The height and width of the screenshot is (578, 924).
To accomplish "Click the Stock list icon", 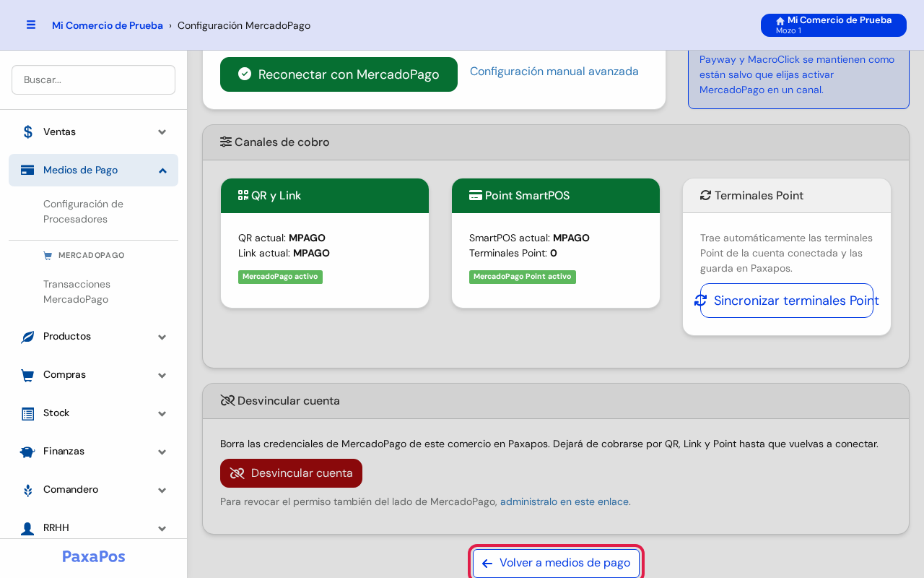I will [x=27, y=413].
